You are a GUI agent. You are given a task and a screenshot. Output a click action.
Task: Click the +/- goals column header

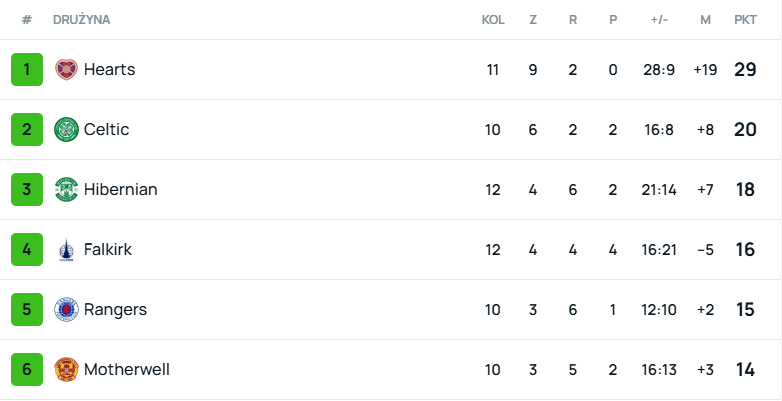click(x=659, y=20)
